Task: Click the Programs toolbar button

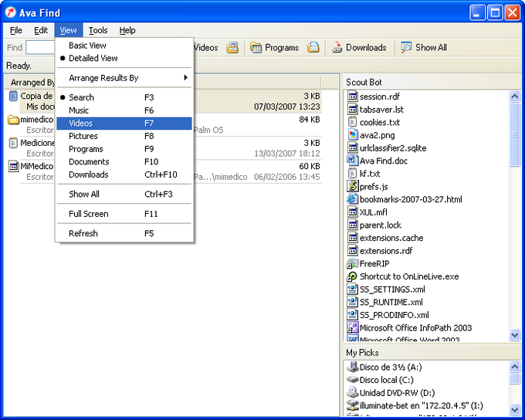Action: click(275, 48)
